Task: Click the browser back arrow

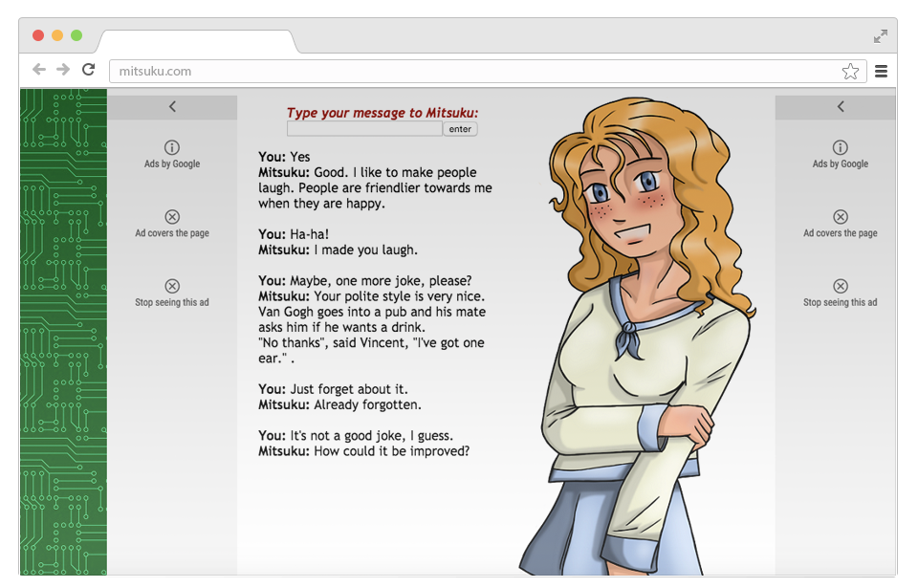Action: [38, 70]
